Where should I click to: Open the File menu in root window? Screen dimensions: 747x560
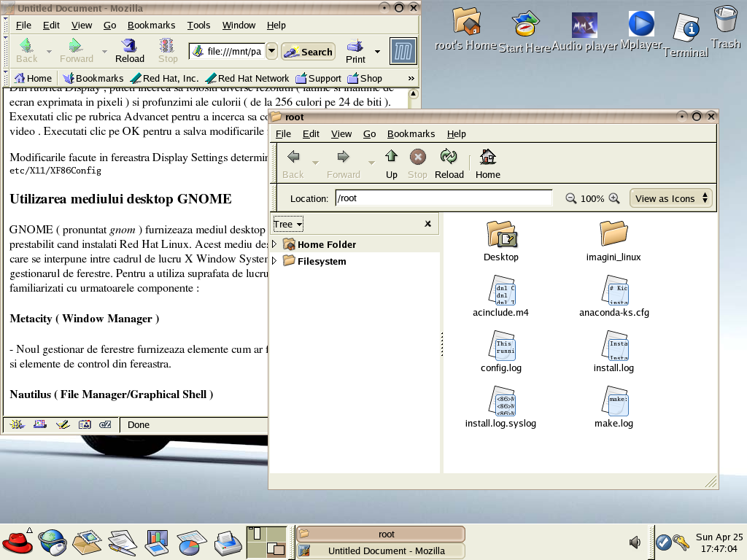(x=283, y=134)
